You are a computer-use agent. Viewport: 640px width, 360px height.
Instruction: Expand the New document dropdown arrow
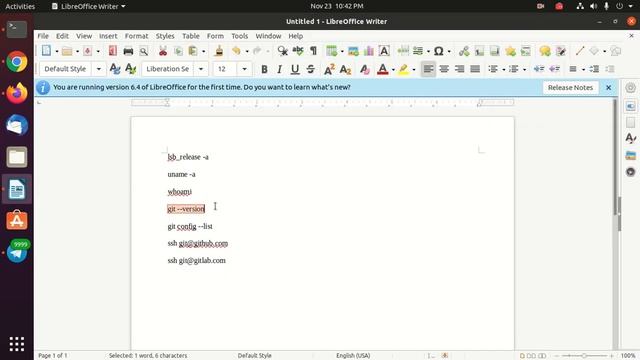coord(57,51)
